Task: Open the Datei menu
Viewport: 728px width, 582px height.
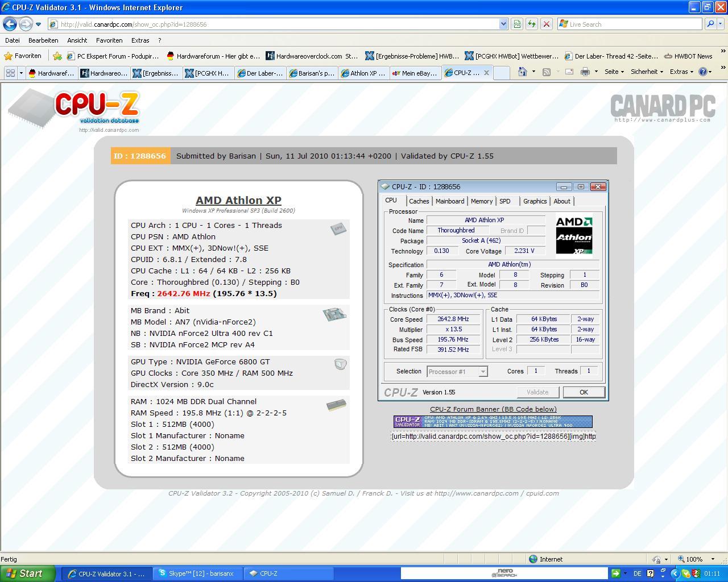Action: pos(13,40)
